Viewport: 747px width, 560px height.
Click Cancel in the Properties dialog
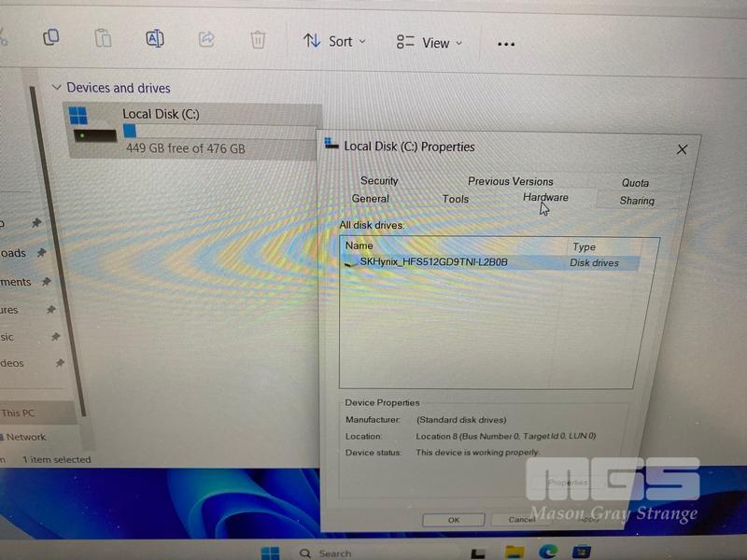(521, 519)
